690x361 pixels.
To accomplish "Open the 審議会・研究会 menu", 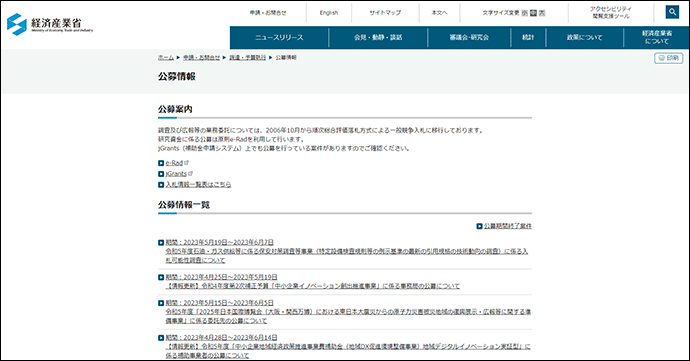I will (469, 37).
